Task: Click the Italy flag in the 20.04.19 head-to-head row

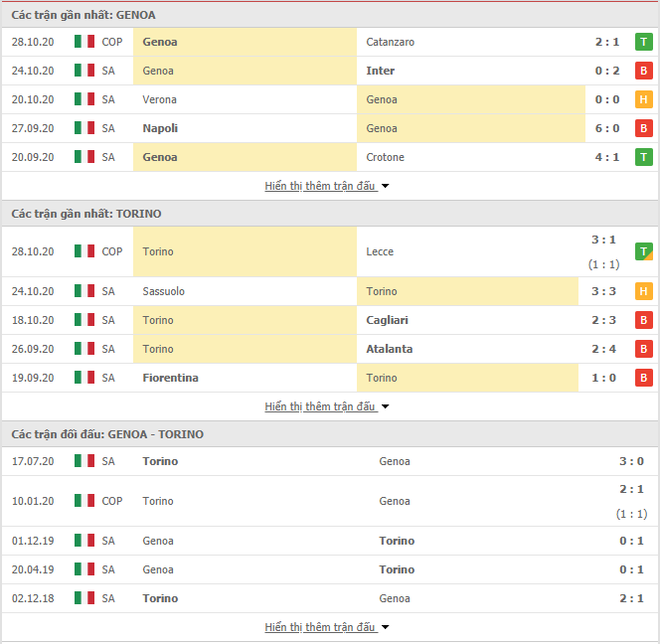Action: (84, 569)
